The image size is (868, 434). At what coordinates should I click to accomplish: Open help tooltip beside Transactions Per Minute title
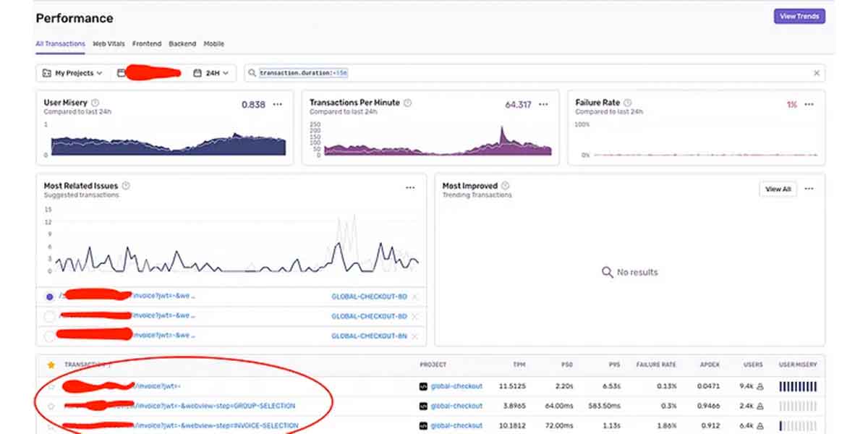[407, 103]
